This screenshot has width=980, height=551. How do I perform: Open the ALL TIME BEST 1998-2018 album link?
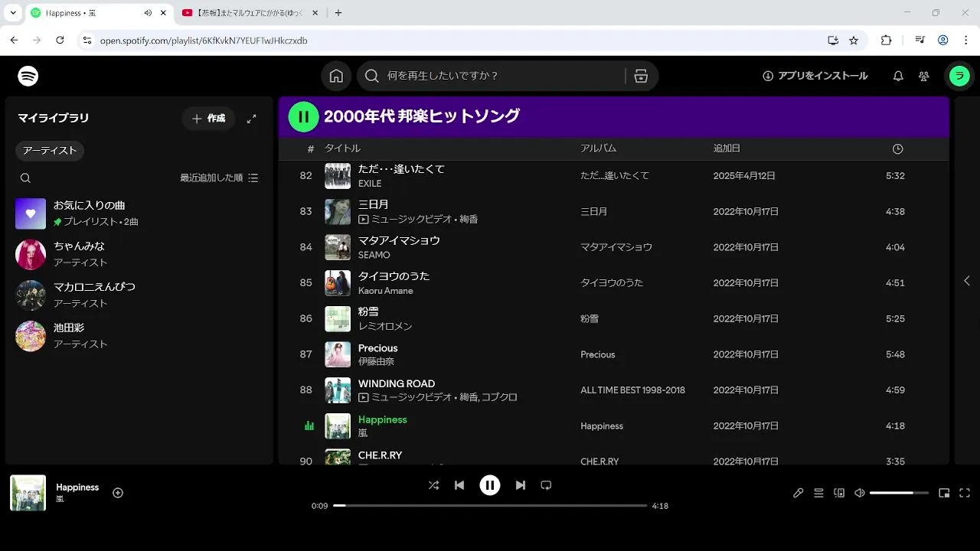pos(632,390)
